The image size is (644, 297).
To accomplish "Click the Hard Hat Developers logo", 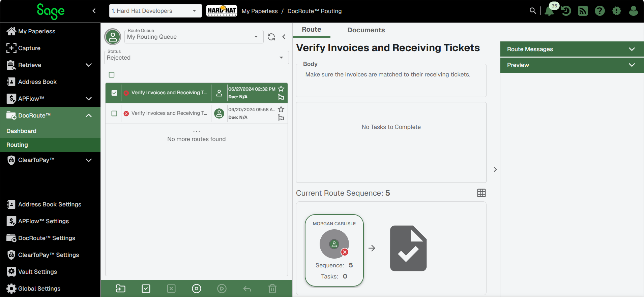I will [x=222, y=11].
